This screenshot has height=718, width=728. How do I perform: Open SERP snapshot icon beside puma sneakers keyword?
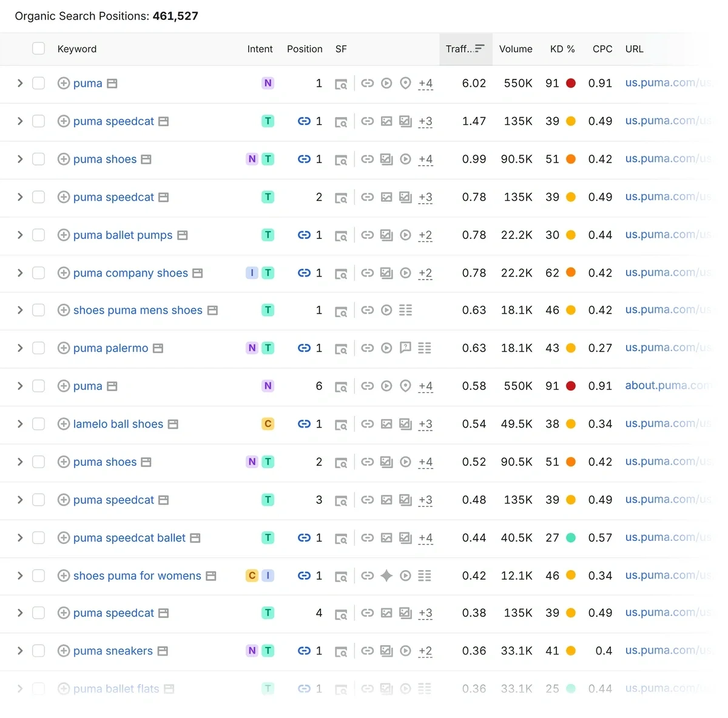[x=163, y=651]
